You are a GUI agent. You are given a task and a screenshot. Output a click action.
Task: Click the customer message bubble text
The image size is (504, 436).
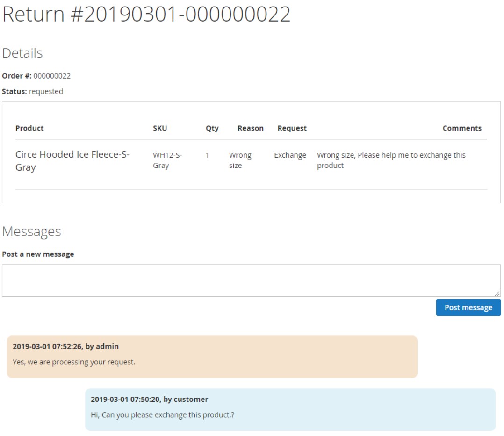tap(162, 414)
